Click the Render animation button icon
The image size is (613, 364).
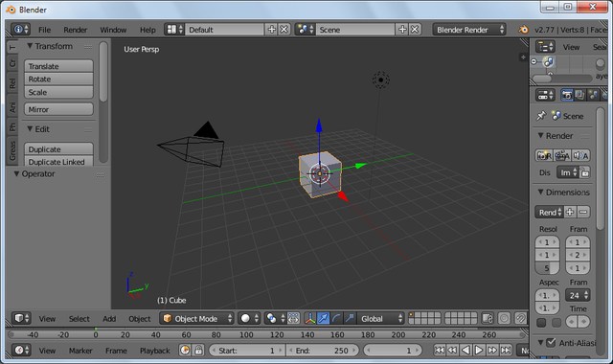tap(562, 155)
